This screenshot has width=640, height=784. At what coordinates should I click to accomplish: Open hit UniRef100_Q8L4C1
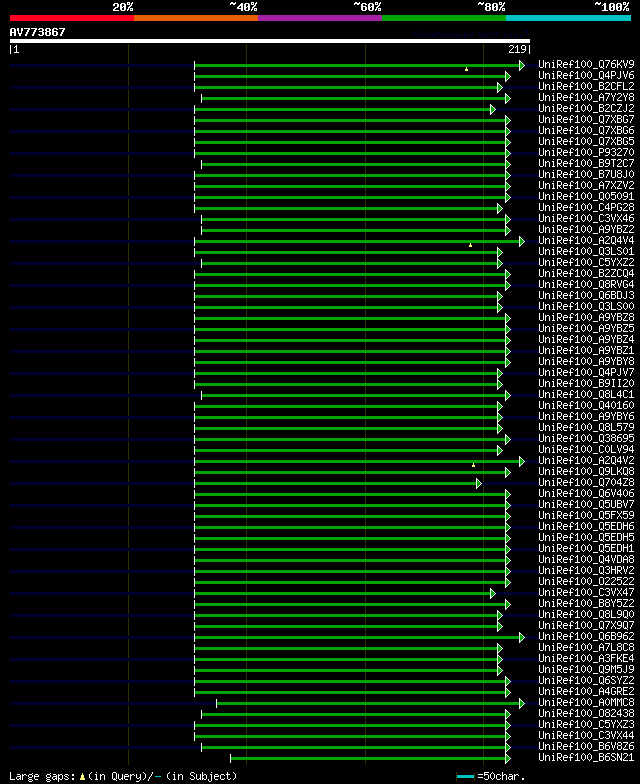(x=586, y=394)
